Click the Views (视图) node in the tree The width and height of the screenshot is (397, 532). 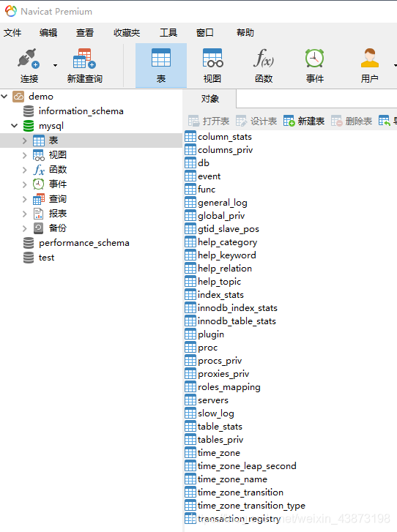pos(50,155)
